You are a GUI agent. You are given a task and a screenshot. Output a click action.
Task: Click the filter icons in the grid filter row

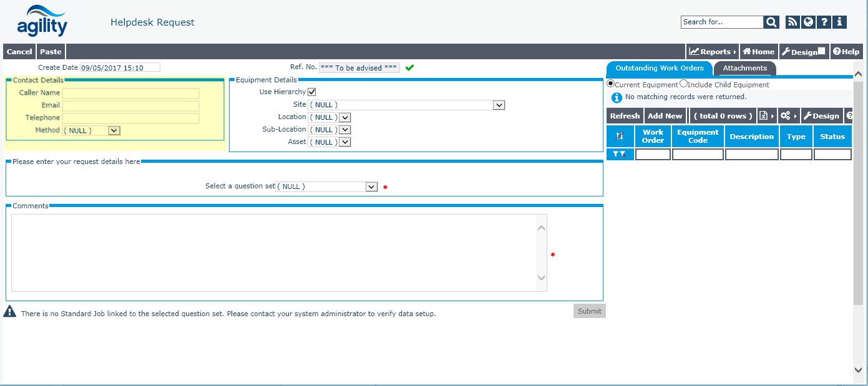pos(620,155)
